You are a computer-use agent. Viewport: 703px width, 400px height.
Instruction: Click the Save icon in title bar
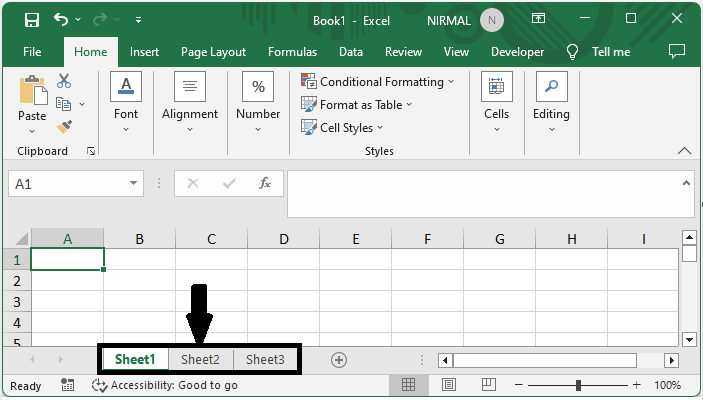(31, 20)
